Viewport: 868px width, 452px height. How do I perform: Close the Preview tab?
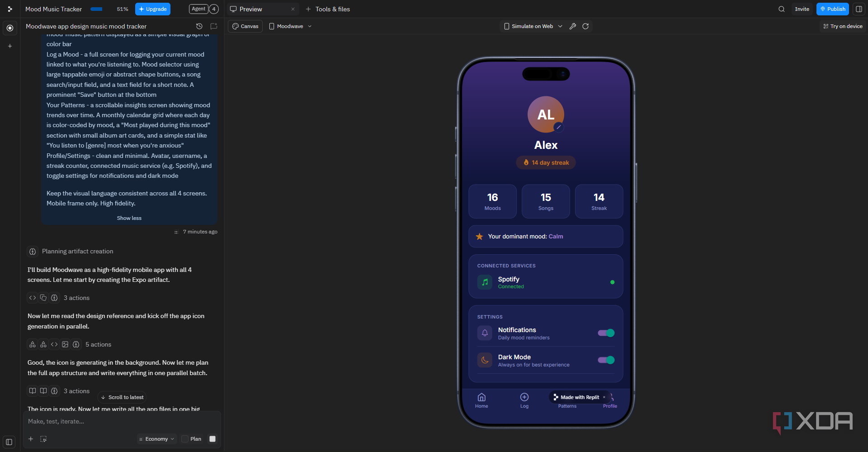293,9
